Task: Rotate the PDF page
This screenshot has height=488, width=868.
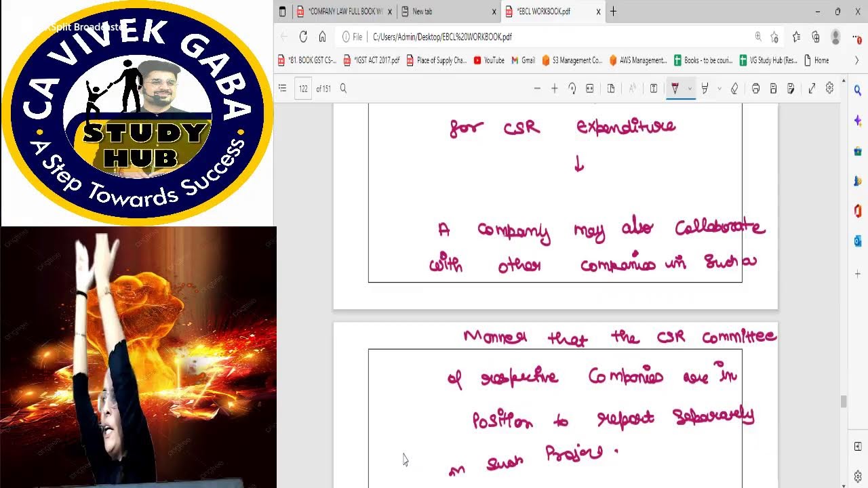Action: 572,88
